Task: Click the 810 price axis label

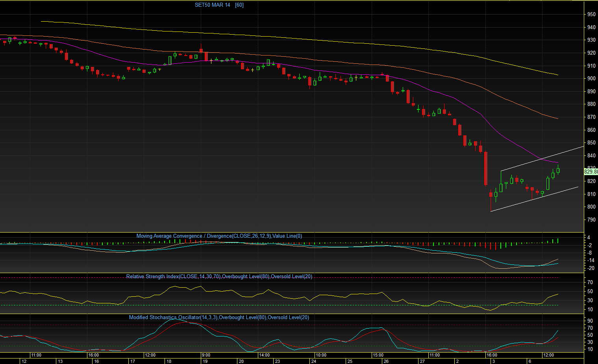Action: 591,194
